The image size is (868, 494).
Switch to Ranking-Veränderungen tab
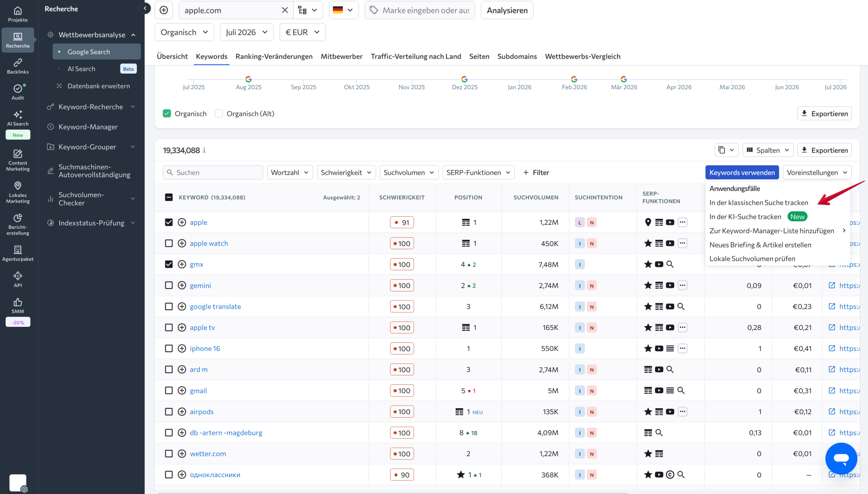(274, 56)
